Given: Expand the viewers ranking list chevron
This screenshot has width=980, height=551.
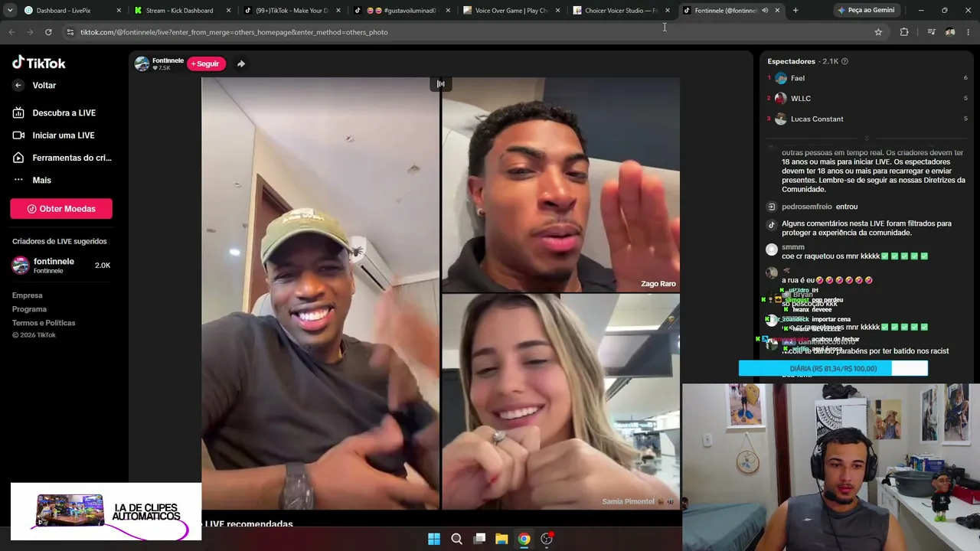Looking at the screenshot, I should click(867, 138).
